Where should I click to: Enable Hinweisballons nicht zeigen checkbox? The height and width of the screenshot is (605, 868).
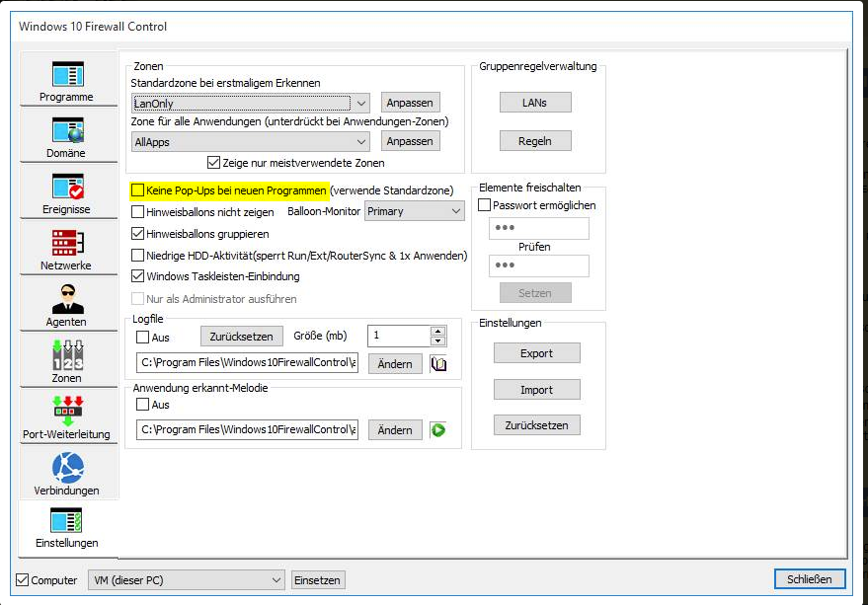click(137, 212)
